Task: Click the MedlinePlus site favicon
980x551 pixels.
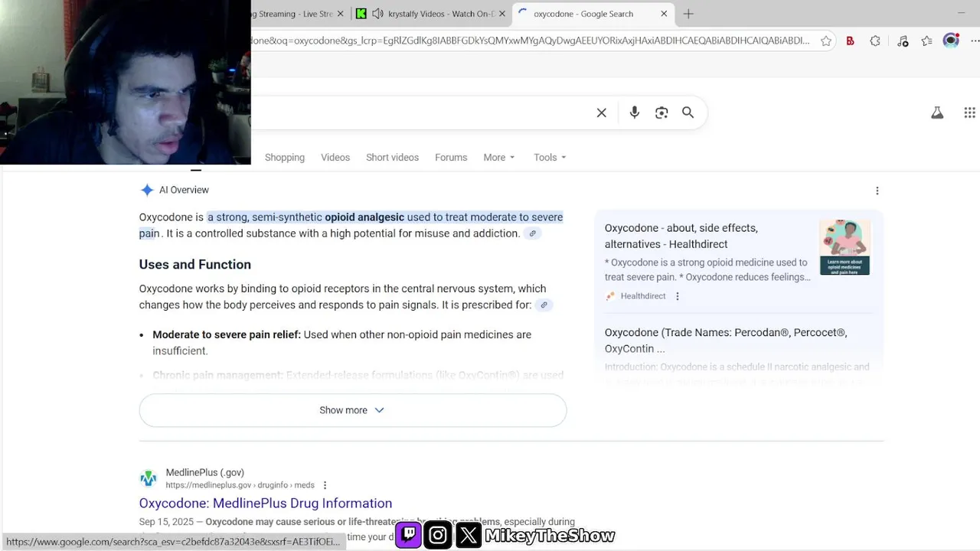Action: pyautogui.click(x=148, y=478)
